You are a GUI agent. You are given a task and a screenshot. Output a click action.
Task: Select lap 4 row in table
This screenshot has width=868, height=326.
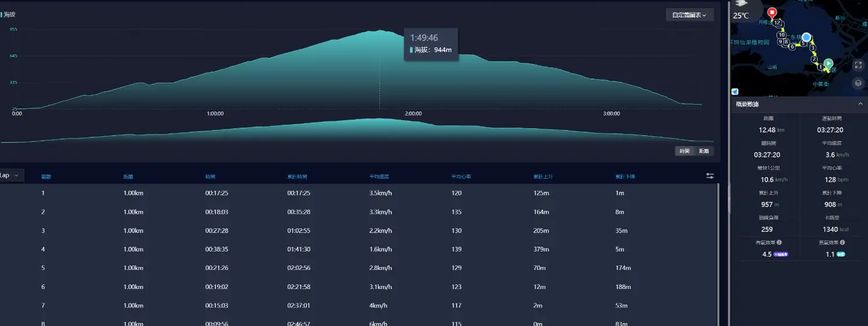pyautogui.click(x=359, y=249)
